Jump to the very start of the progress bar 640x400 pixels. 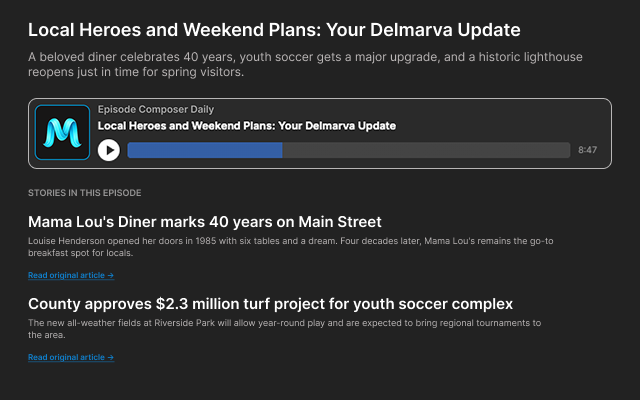pos(129,150)
